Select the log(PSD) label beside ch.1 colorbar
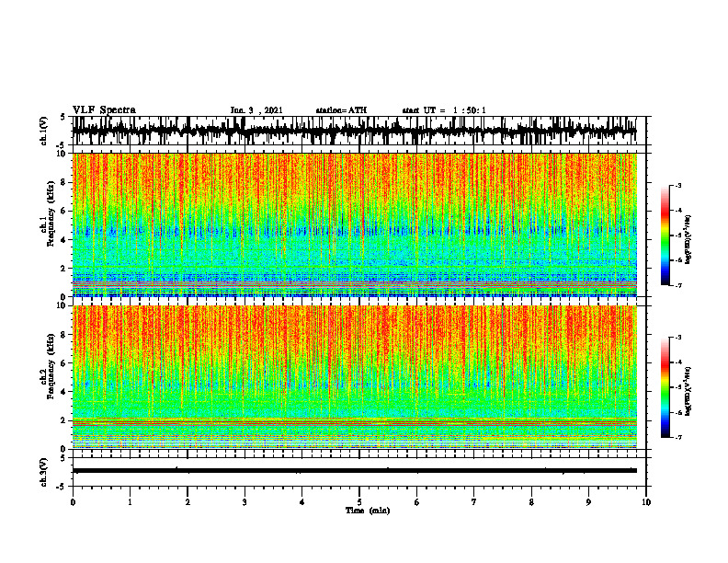The image size is (728, 563). [688, 240]
